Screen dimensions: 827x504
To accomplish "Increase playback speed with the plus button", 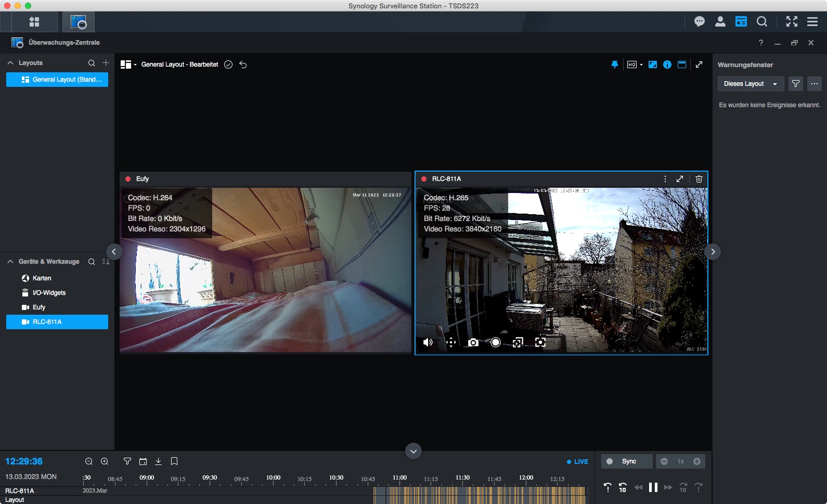I will (x=697, y=461).
